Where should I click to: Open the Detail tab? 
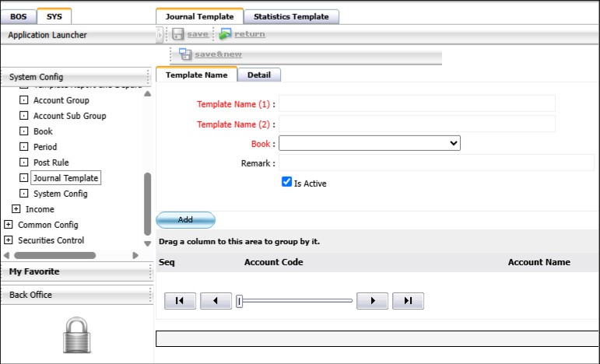coord(259,75)
